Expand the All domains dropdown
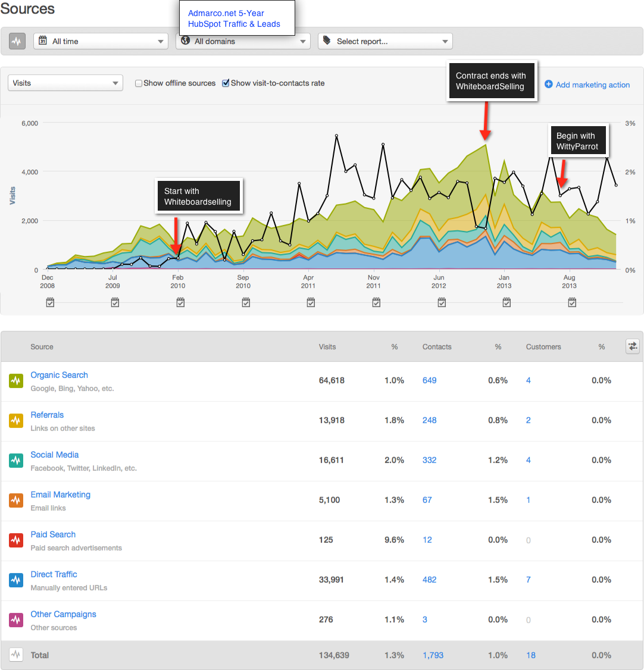The width and height of the screenshot is (644, 670). [243, 42]
